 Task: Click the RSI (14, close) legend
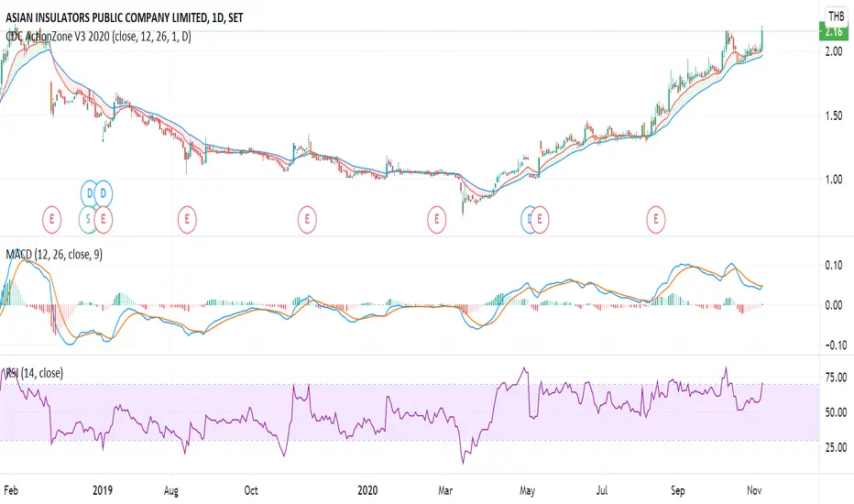coord(34,373)
